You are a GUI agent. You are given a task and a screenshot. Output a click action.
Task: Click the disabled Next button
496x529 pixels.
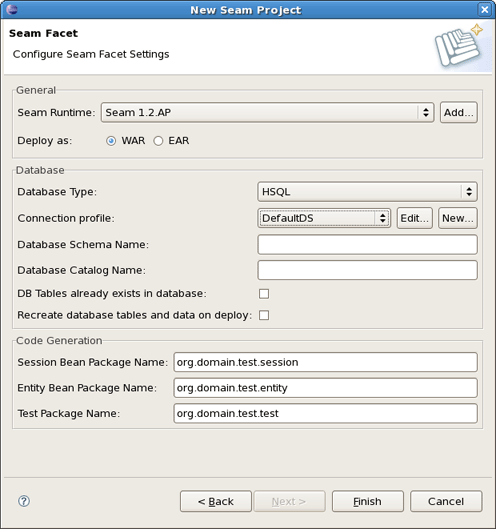(x=290, y=501)
